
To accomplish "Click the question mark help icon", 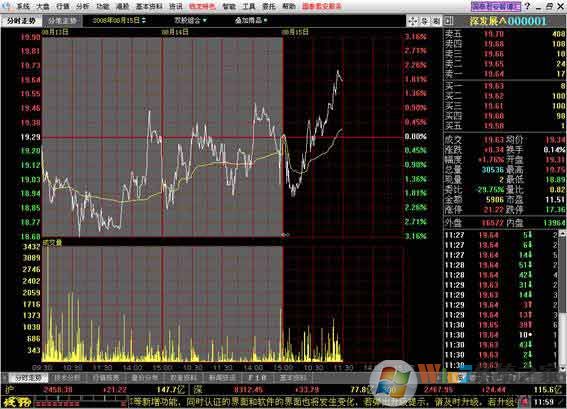I will point(527,6).
